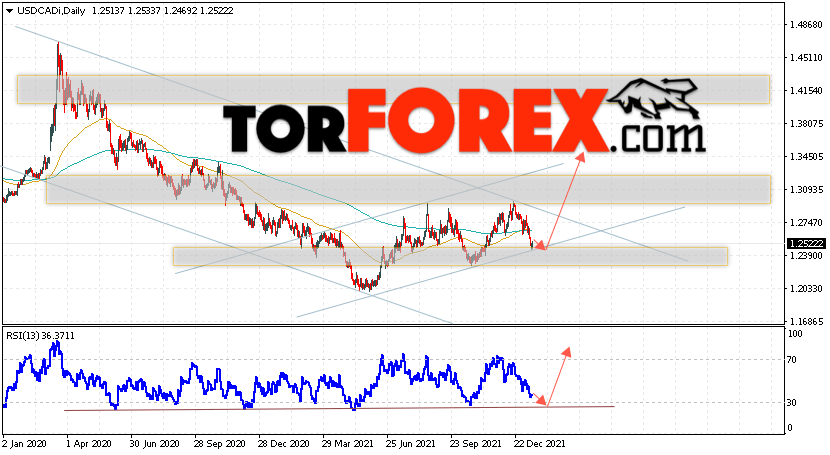Select the 22 Dec 2021 date label

539,443
